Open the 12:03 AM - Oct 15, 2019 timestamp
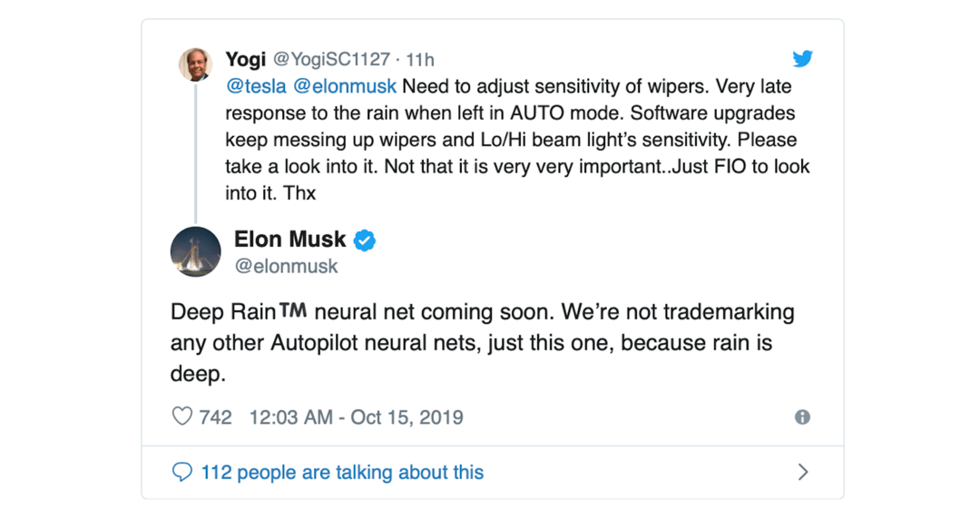980x519 pixels. [x=357, y=417]
